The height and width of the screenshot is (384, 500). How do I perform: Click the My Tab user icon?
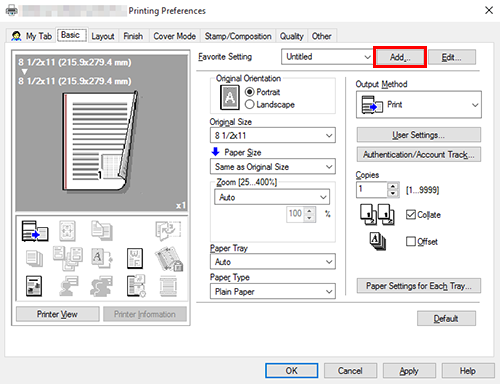[16, 36]
